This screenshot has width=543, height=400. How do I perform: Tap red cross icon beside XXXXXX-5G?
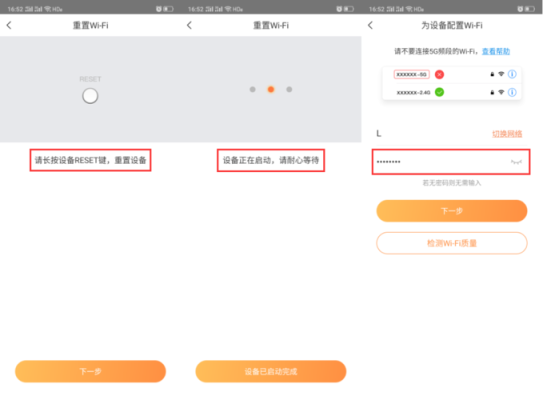439,74
